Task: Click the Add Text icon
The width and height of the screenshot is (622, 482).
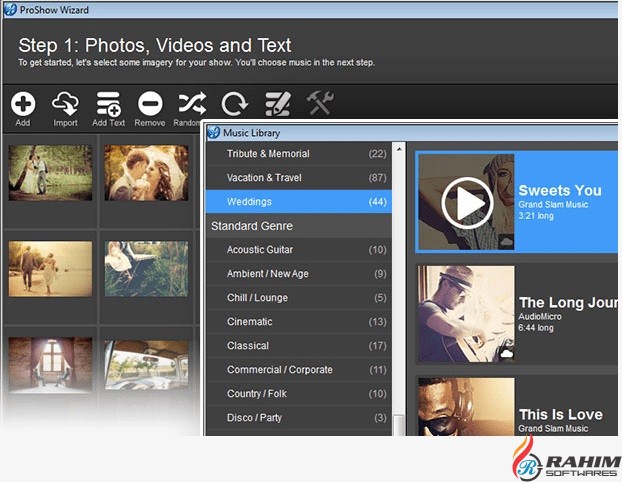Action: (108, 103)
